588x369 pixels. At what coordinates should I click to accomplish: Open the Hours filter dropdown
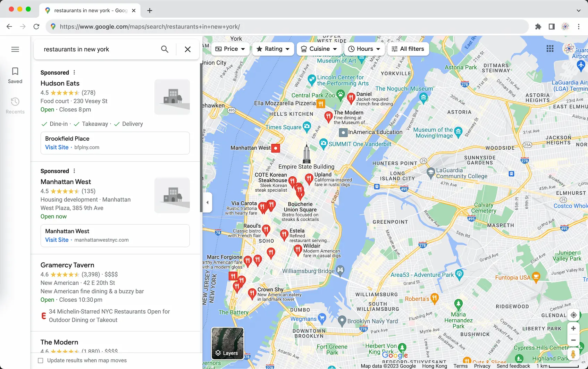coord(364,49)
